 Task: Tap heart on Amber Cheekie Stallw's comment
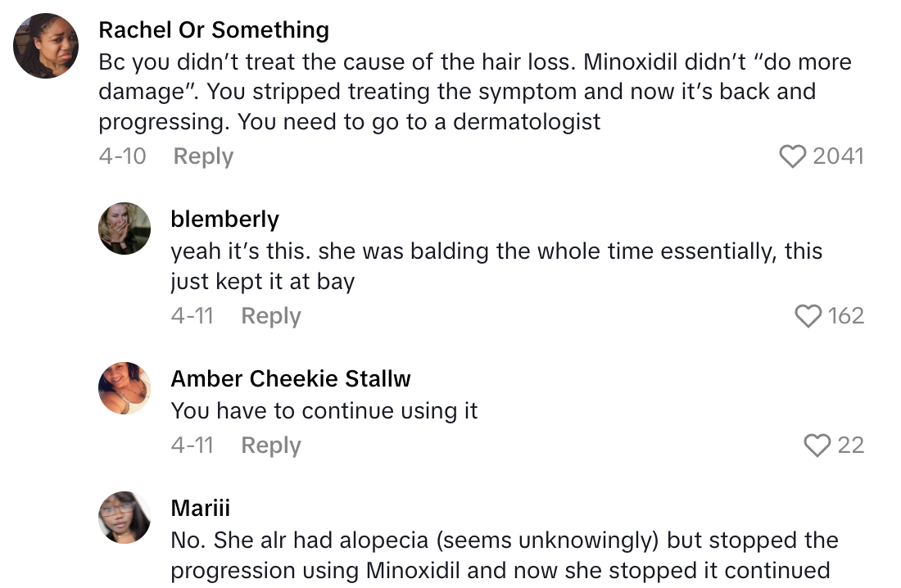(817, 446)
